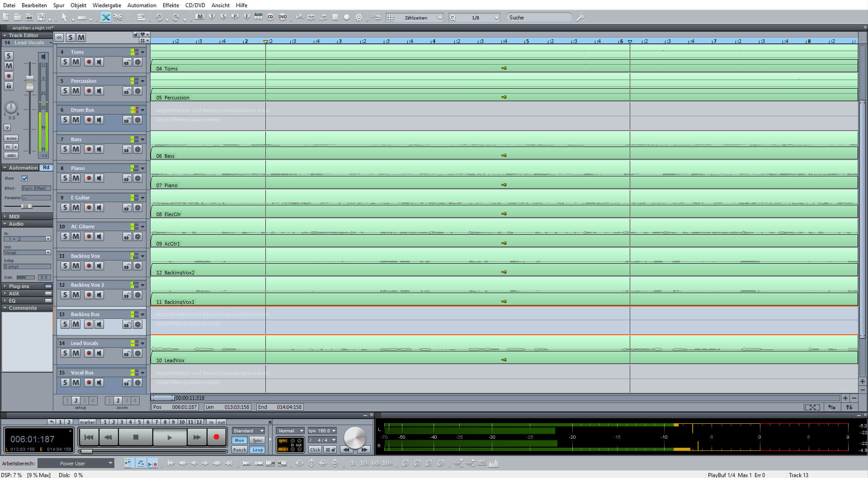This screenshot has width=868, height=478.
Task: Lock the Percussion track
Action: pos(127,91)
